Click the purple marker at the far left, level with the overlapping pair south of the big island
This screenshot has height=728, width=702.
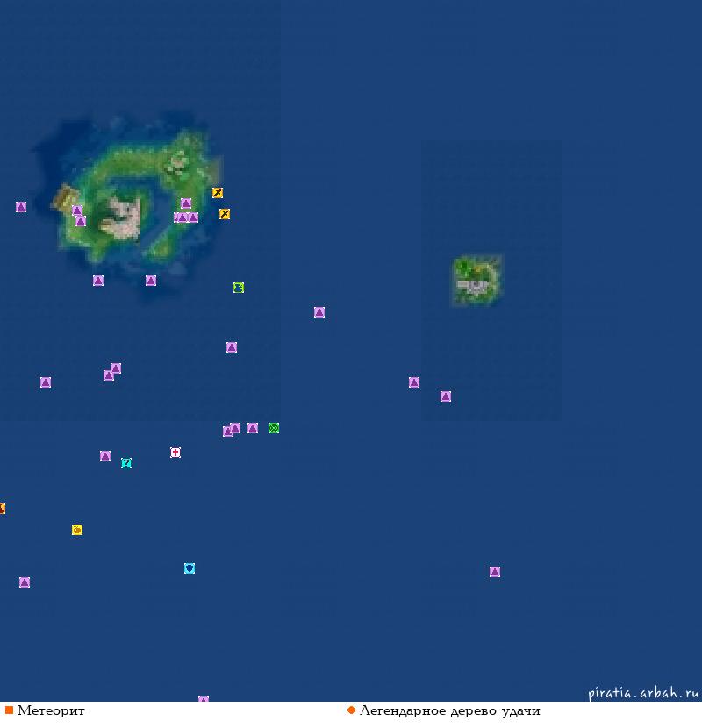pos(46,382)
